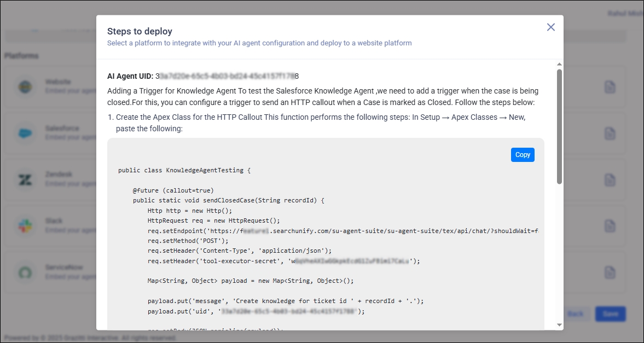Open the Zendesk row document icon
Image resolution: width=644 pixels, height=343 pixels.
point(610,179)
